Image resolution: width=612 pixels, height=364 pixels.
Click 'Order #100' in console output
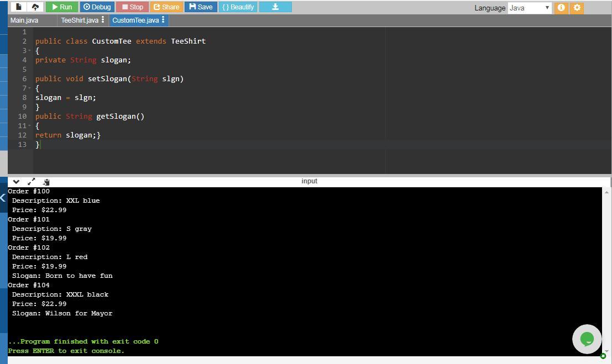tap(29, 191)
